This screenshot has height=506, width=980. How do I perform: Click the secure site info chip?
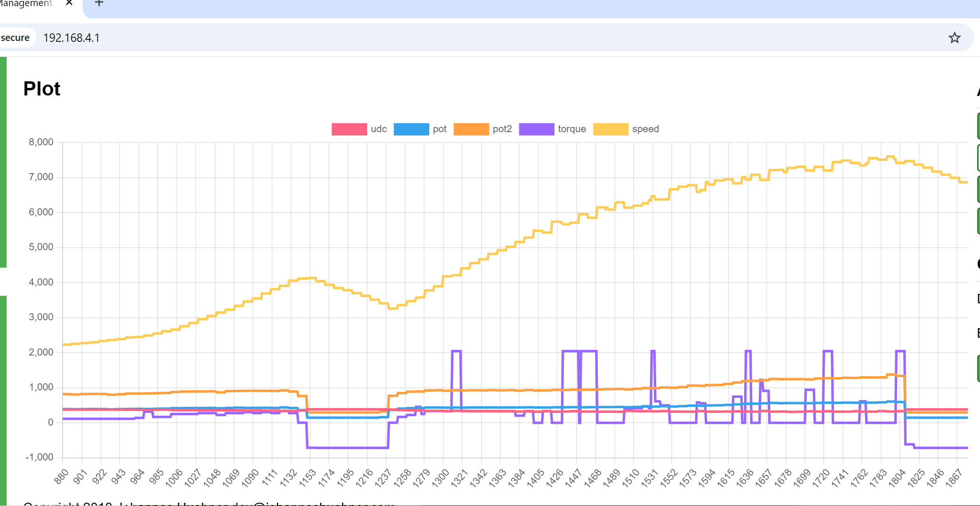click(16, 38)
